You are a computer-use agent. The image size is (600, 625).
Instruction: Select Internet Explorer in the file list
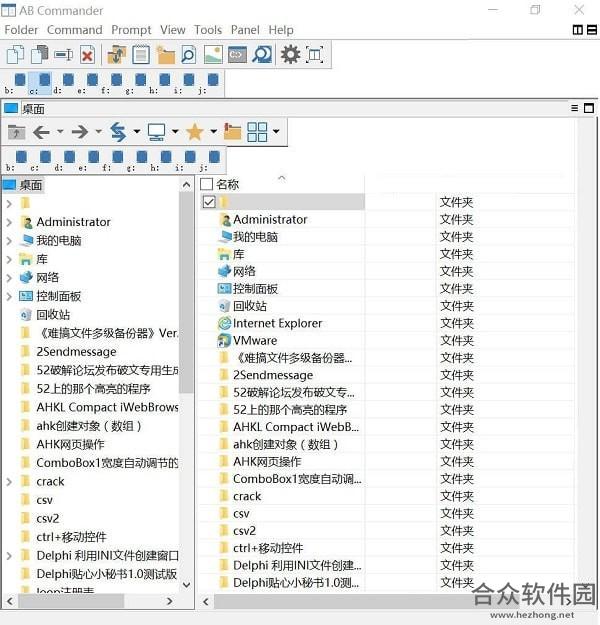[277, 323]
